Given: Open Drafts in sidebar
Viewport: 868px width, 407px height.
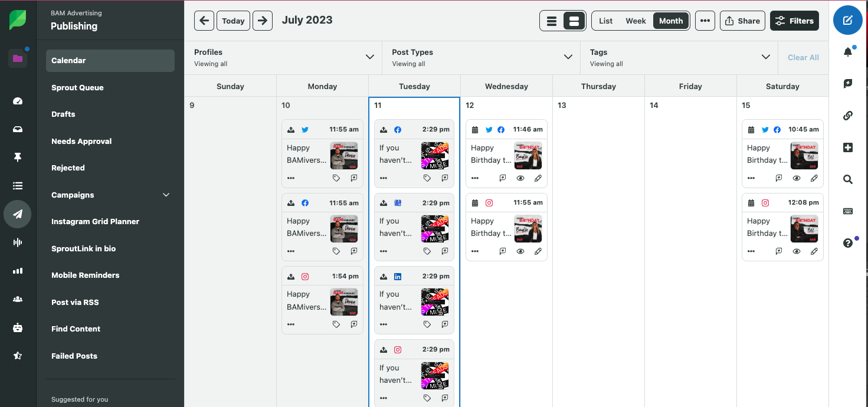Looking at the screenshot, I should tap(110, 114).
